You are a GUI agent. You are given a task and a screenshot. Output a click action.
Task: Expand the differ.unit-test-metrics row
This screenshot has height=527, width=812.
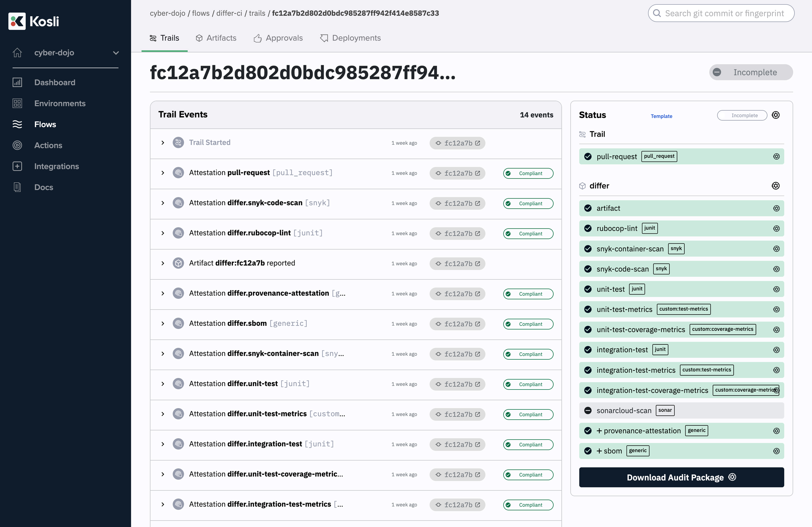point(163,414)
